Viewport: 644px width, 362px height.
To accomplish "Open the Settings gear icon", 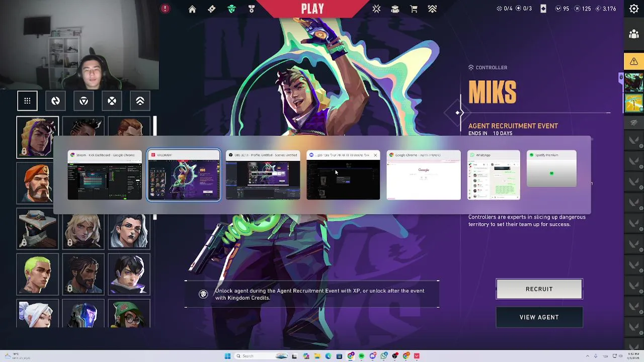I will coord(634,9).
